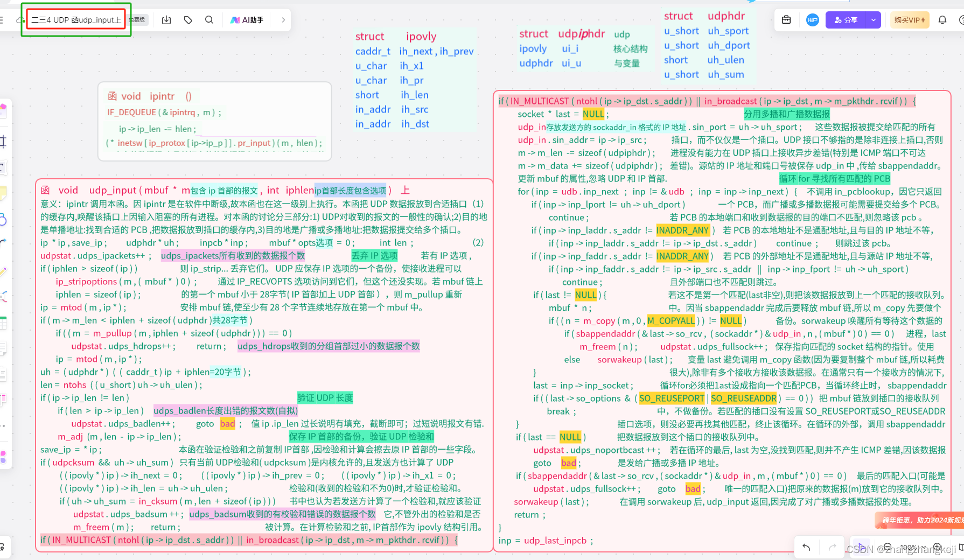
Task: Select the pointer cursor tool
Action: pos(861,547)
